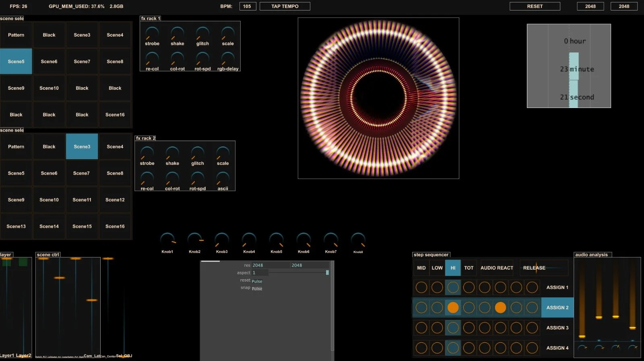Click the Knob5 dial
This screenshot has height=361, width=644.
point(276,240)
